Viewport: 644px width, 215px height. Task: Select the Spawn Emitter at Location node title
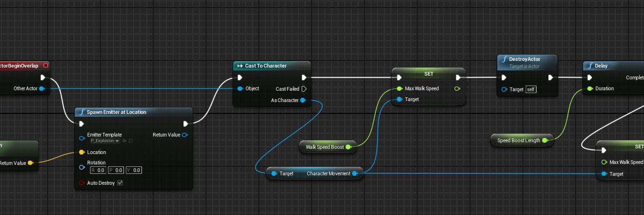[116, 112]
